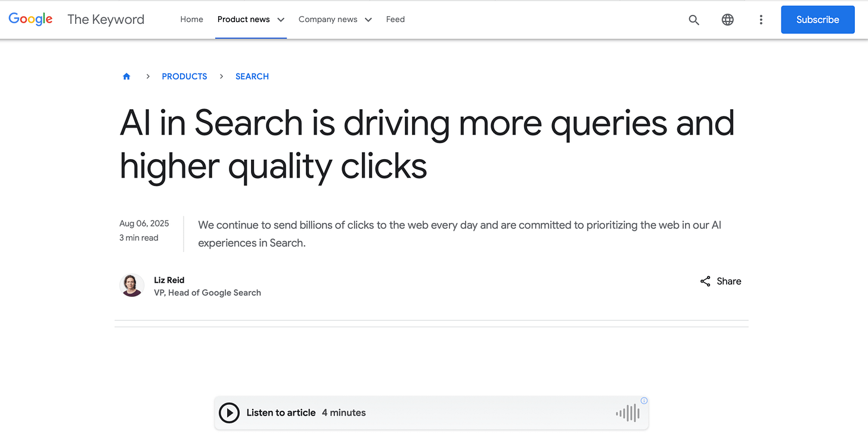
Task: Click Liz Reid's author photo
Action: 132,286
